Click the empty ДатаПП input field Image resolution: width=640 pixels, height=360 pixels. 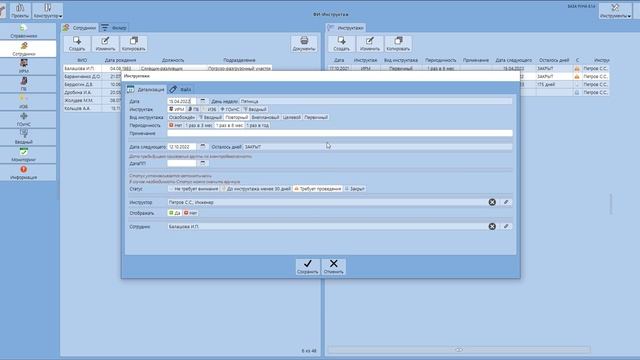pyautogui.click(x=182, y=163)
